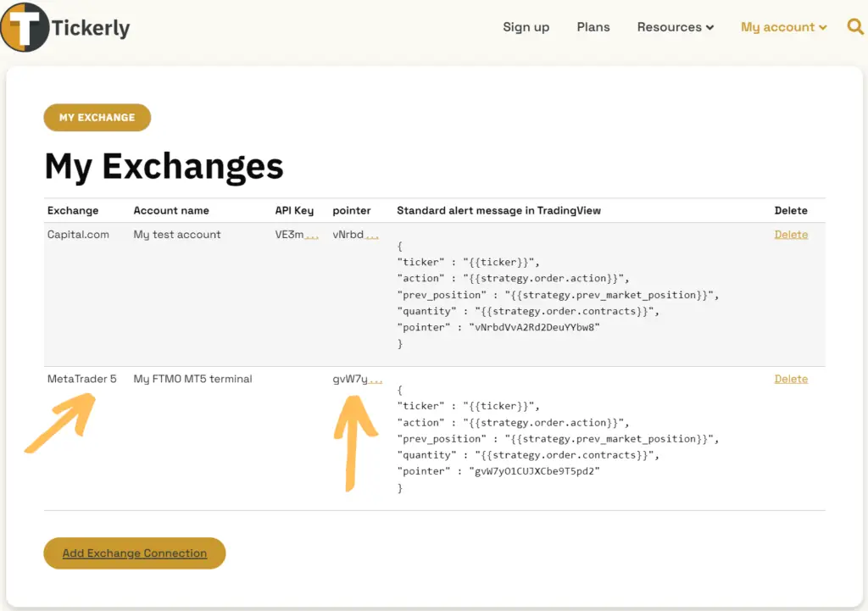This screenshot has width=868, height=611.
Task: Click the MY EXCHANGE badge
Action: tap(97, 117)
